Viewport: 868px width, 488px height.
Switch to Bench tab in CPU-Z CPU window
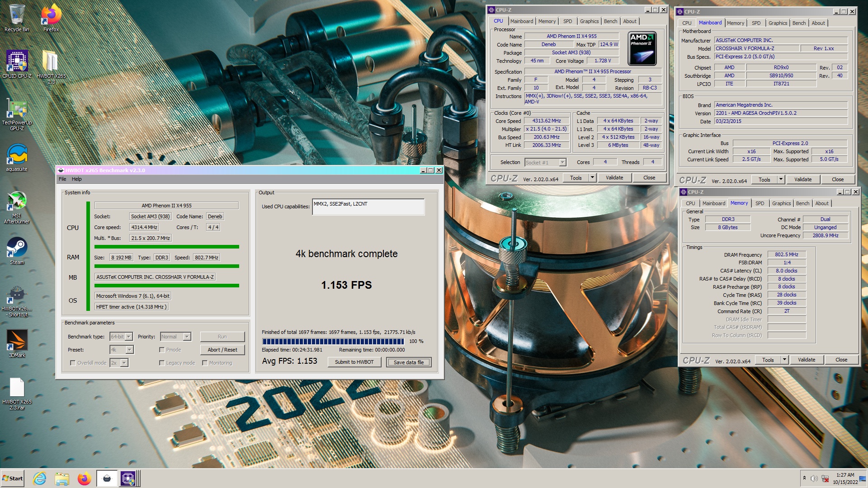coord(610,21)
